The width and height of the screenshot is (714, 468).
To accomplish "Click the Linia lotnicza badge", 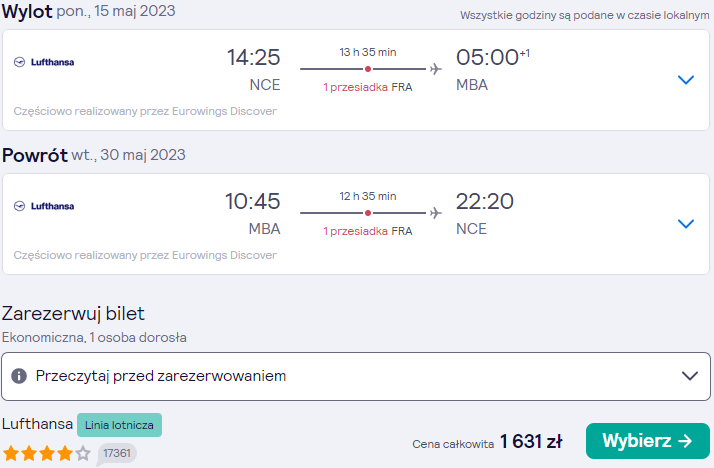I will coord(119,425).
